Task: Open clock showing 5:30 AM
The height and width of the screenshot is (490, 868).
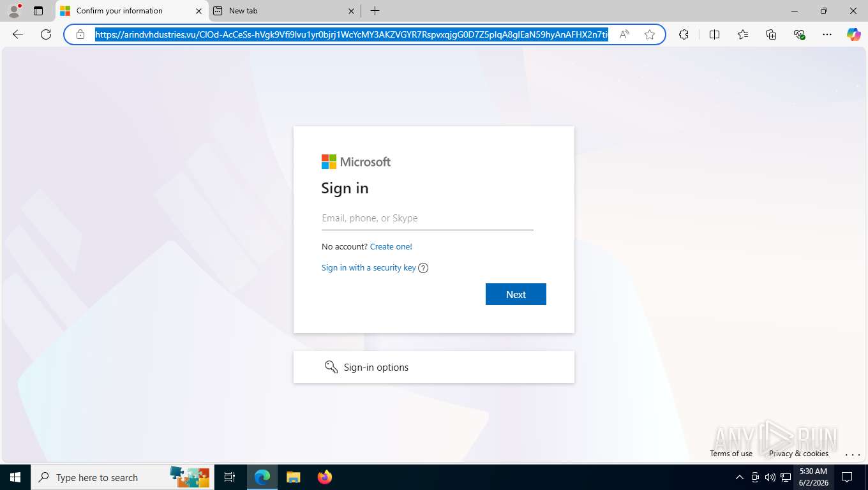Action: pos(813,477)
